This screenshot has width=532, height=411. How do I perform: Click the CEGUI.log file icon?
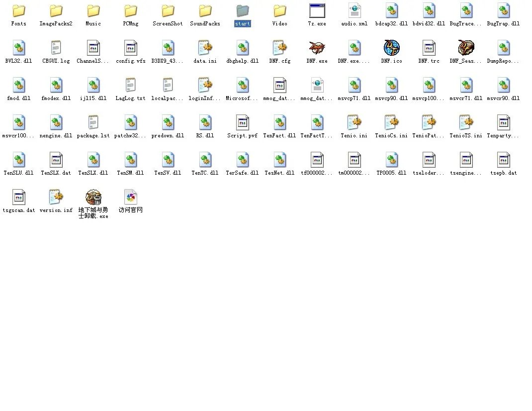pyautogui.click(x=56, y=48)
